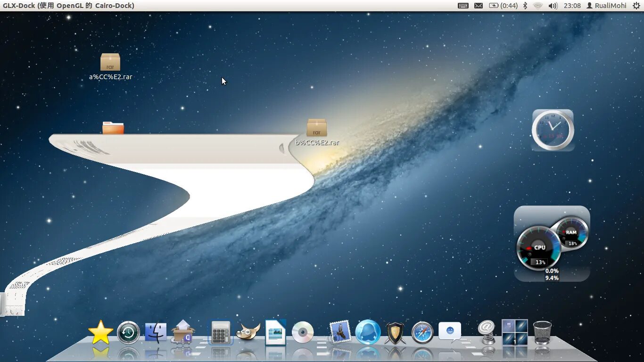Click the GLX-Dock window title text
The height and width of the screenshot is (362, 644).
click(68, 6)
